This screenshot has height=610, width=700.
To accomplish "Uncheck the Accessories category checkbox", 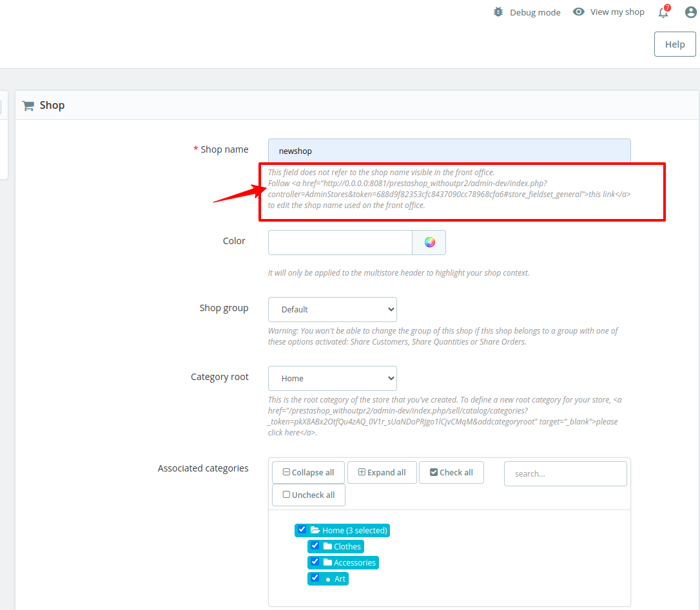I will (315, 562).
